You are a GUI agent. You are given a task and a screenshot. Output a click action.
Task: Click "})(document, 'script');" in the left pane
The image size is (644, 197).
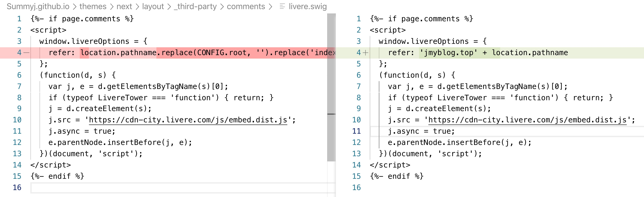point(91,154)
